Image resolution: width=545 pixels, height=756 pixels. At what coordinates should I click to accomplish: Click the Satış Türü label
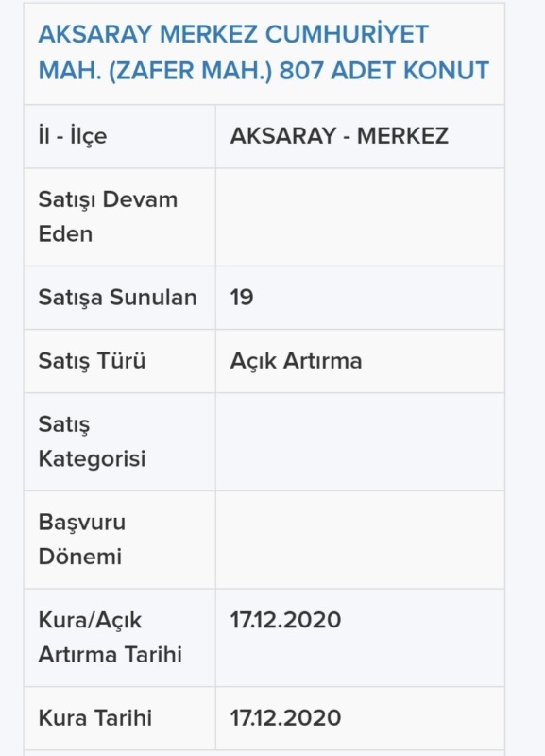click(92, 361)
